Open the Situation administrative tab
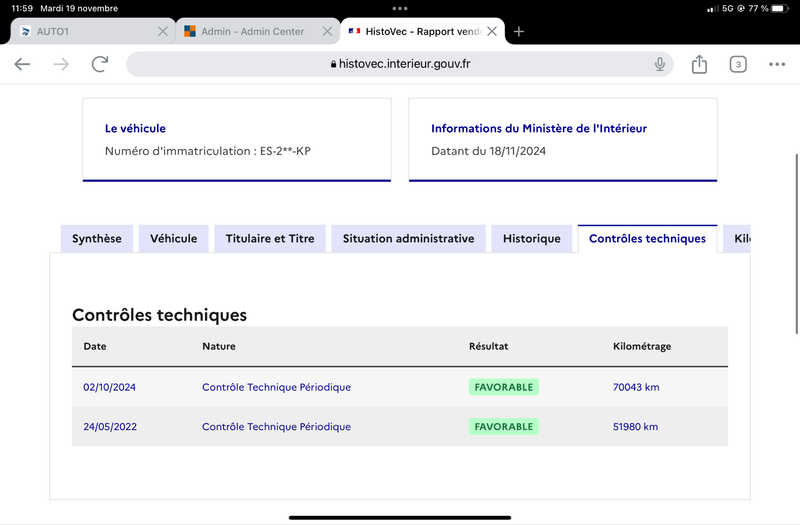The image size is (800, 525). [408, 239]
